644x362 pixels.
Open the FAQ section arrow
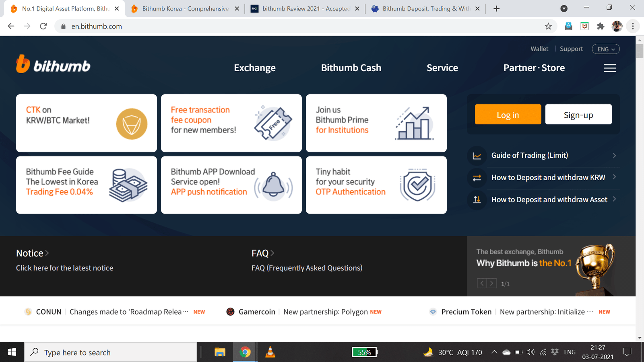tap(272, 253)
